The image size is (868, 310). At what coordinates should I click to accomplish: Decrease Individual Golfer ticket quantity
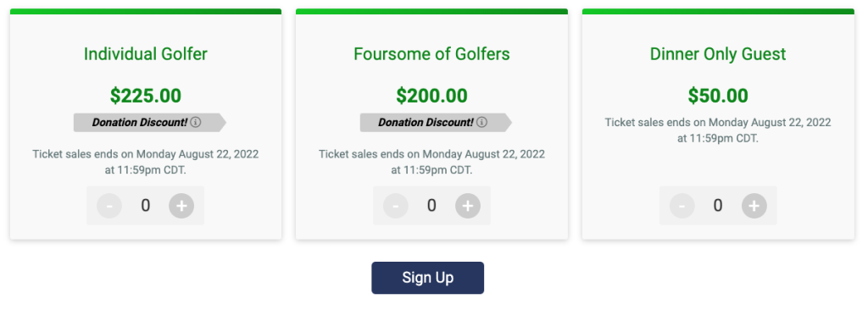[x=109, y=206]
